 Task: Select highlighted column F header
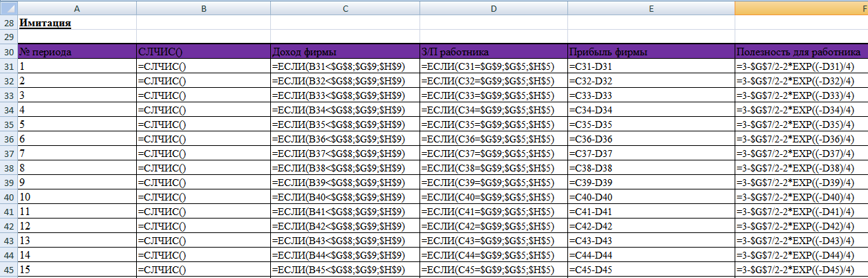pyautogui.click(x=802, y=8)
